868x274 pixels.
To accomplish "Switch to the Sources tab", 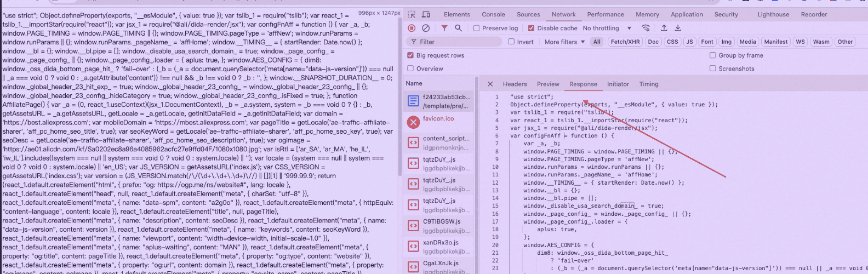I will (x=528, y=14).
